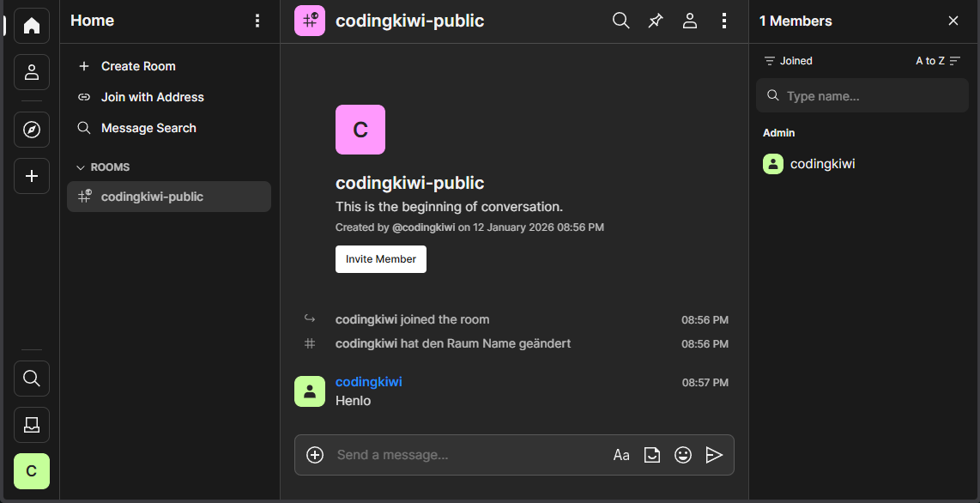The image size is (980, 503).
Task: Click the Invite Member button
Action: pyautogui.click(x=381, y=259)
